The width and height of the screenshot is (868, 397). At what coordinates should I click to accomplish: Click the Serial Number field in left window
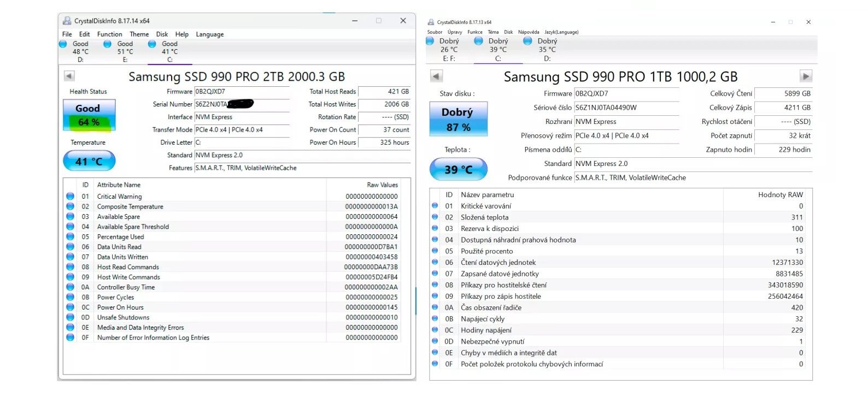pos(242,104)
